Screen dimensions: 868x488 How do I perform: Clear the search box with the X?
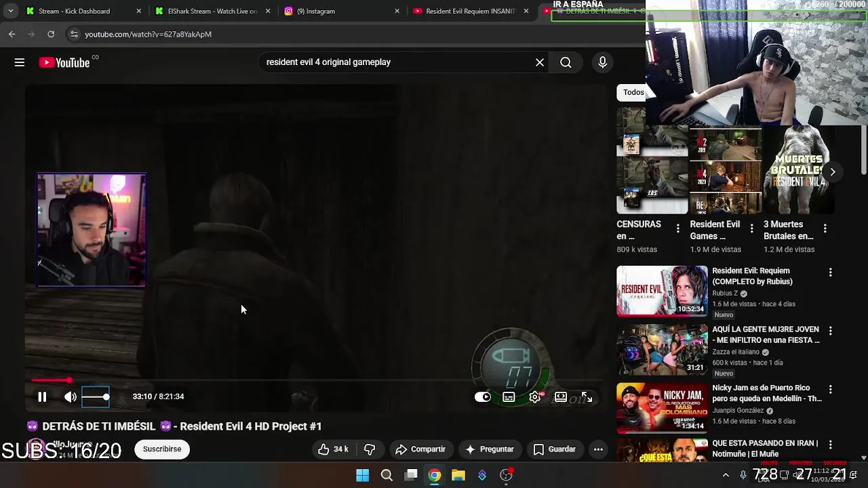pos(540,62)
